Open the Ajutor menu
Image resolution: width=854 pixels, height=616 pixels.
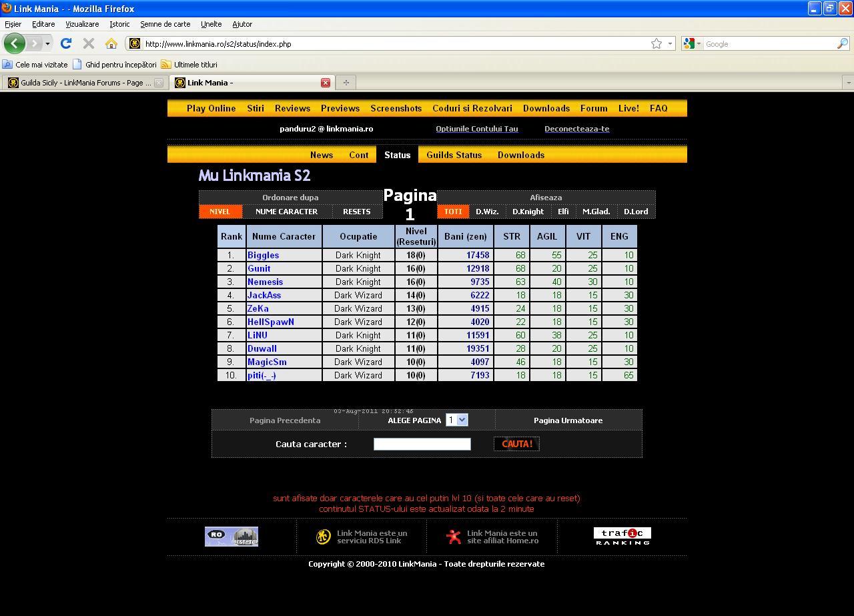point(242,24)
